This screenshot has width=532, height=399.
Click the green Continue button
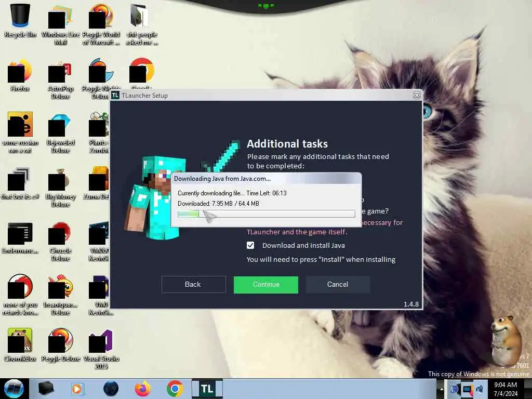pyautogui.click(x=266, y=284)
